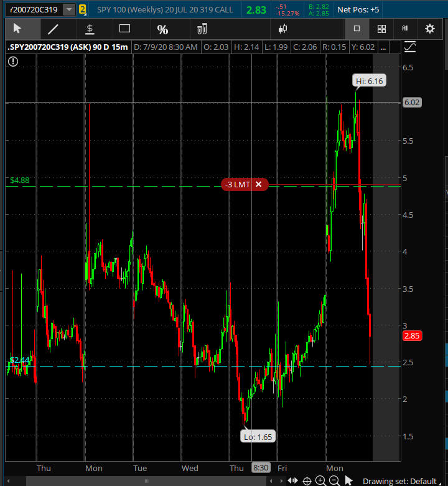The width and height of the screenshot is (448, 486).
Task: Select the rectangle drawing tool
Action: click(x=124, y=29)
